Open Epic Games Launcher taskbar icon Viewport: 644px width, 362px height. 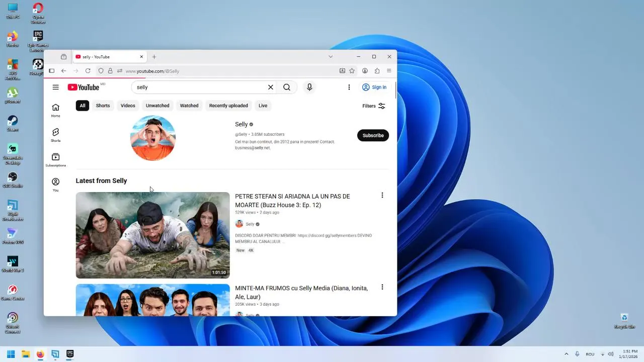tap(70, 354)
